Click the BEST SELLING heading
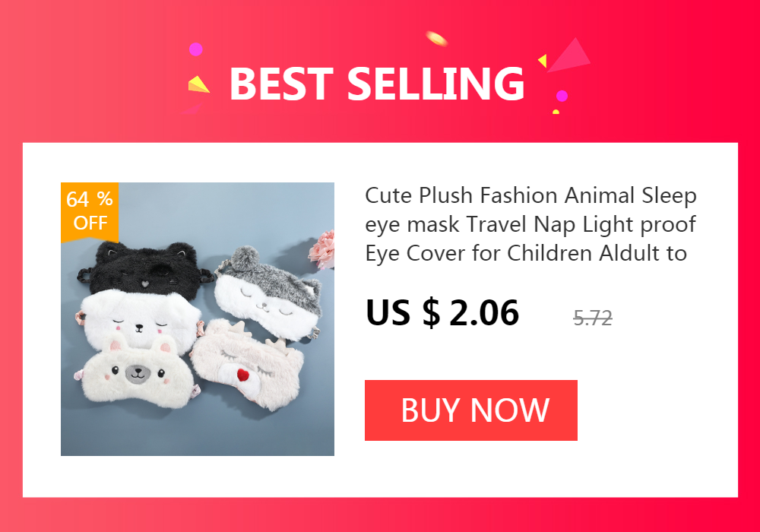Image resolution: width=760 pixels, height=532 pixels. 377,84
